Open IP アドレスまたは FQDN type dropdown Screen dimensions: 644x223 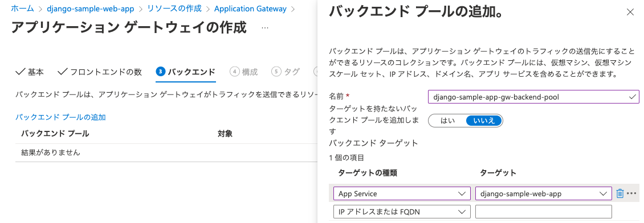coord(402,212)
